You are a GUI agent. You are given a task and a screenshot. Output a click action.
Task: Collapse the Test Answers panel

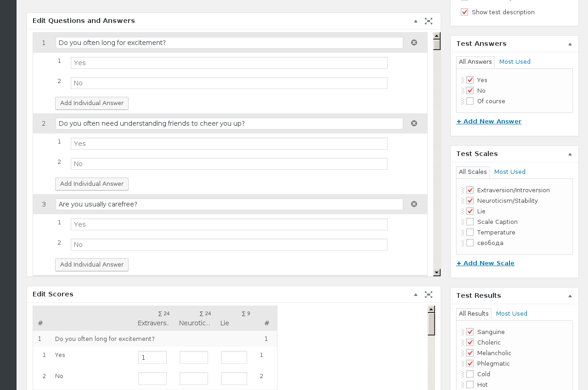point(570,44)
